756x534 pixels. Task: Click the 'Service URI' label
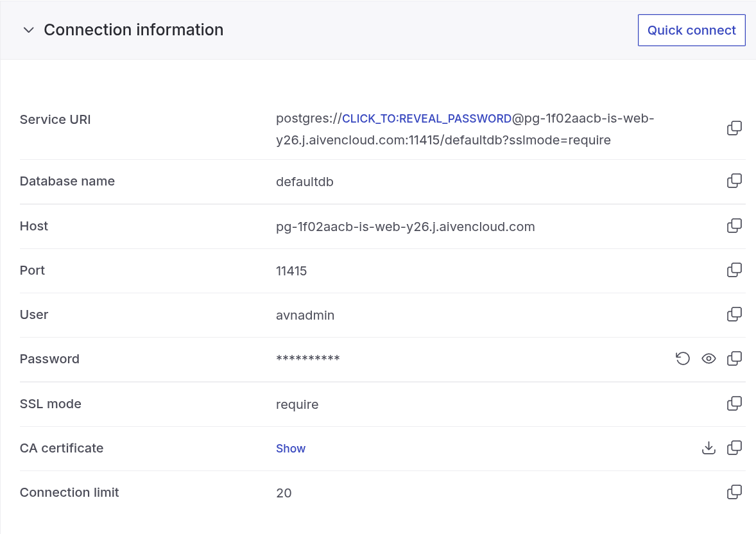55,119
